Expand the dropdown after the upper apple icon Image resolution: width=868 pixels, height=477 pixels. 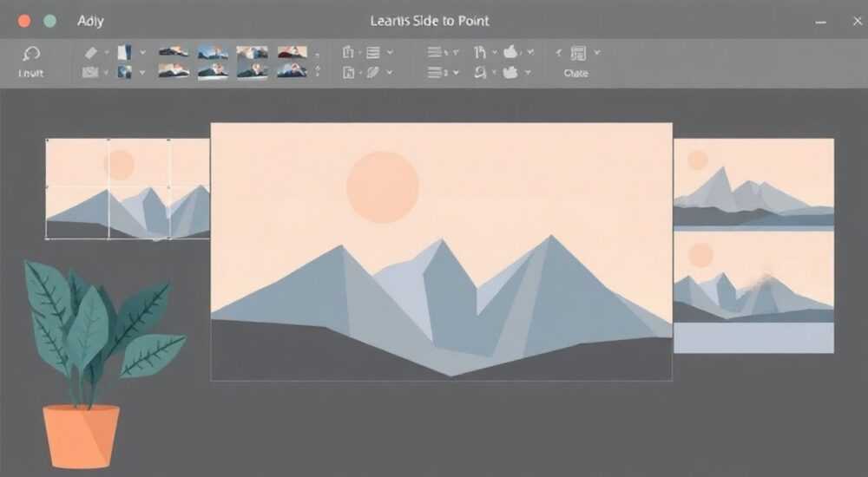[530, 52]
